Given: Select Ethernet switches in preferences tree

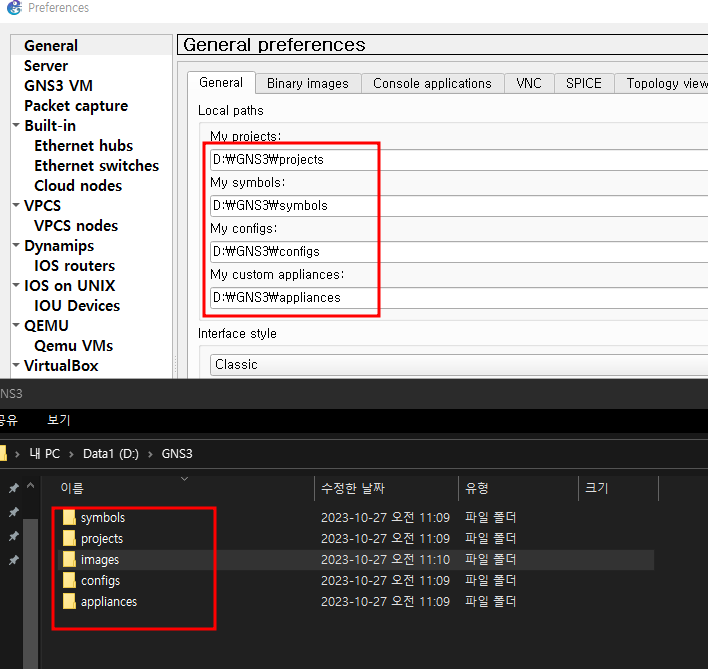Looking at the screenshot, I should point(97,166).
